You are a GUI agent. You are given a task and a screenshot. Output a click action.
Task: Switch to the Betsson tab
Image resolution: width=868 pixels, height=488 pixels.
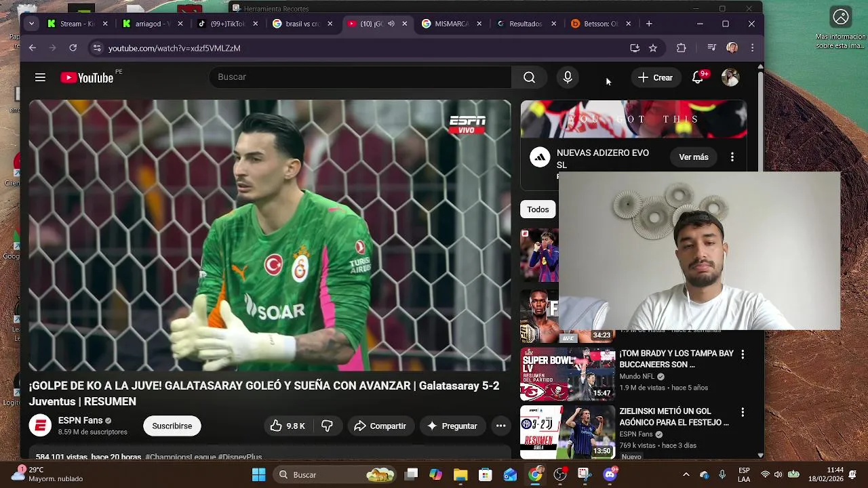point(601,24)
